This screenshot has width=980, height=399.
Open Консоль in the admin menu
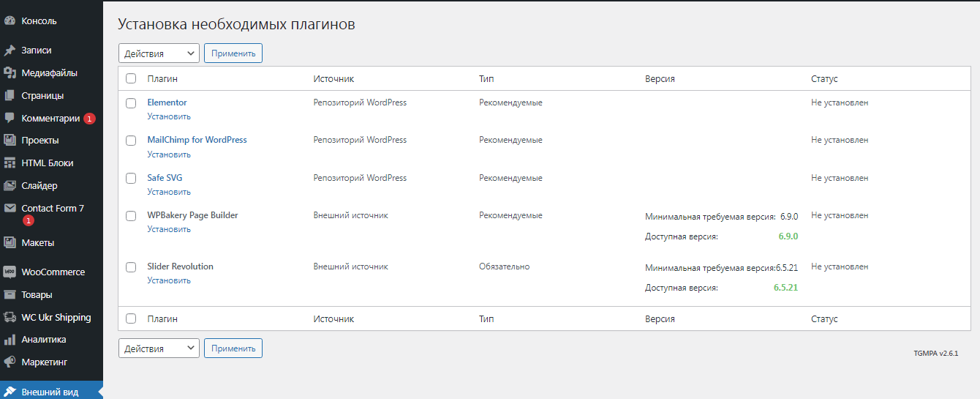point(39,21)
